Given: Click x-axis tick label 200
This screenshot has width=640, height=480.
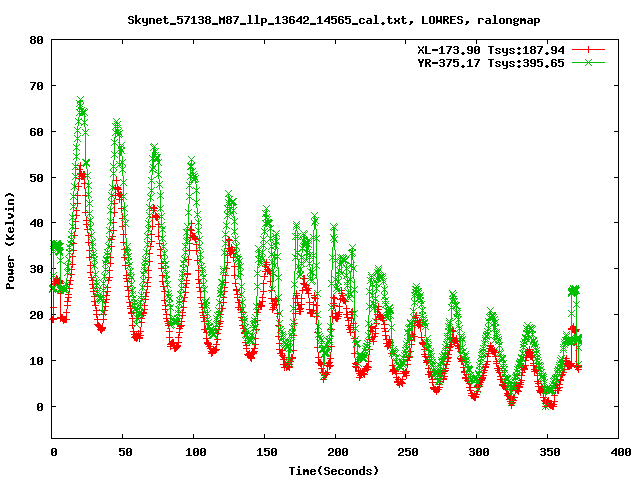Looking at the screenshot, I should (338, 452).
